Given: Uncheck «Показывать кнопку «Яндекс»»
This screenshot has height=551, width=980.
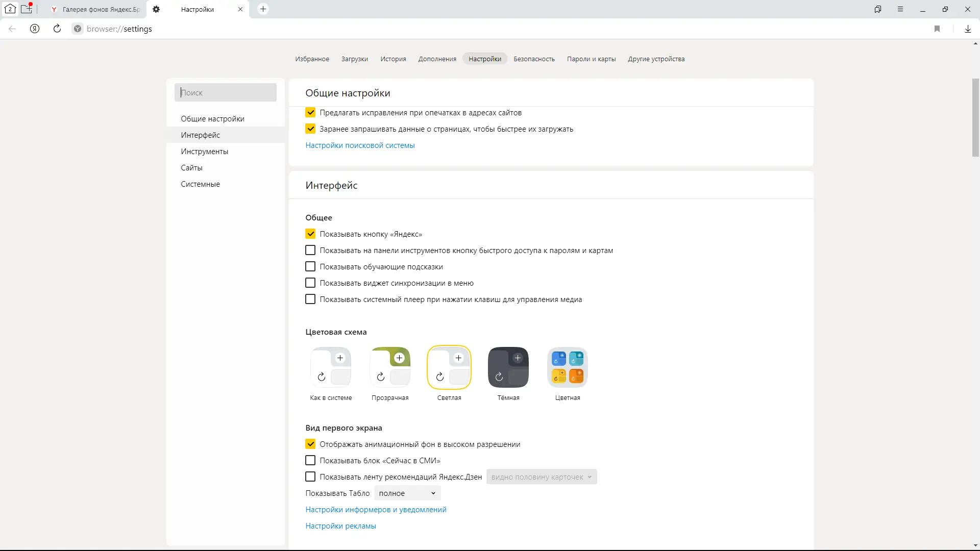Looking at the screenshot, I should point(310,234).
